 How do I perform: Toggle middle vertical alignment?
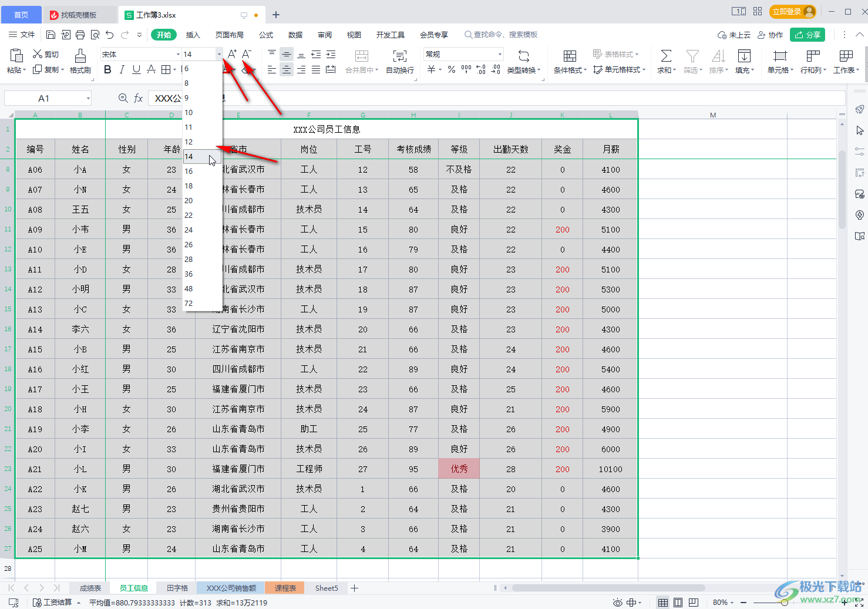(287, 55)
